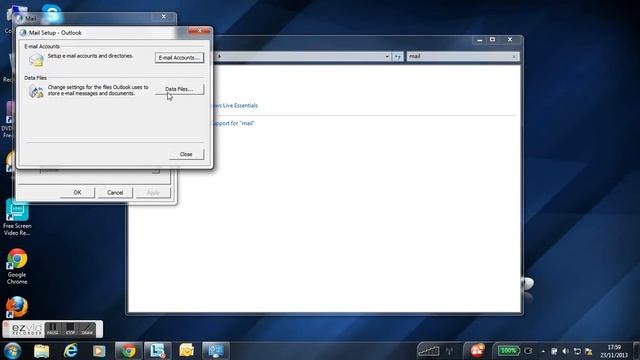640x360 pixels.
Task: Click OK in the Mail dialog behind
Action: tap(77, 193)
